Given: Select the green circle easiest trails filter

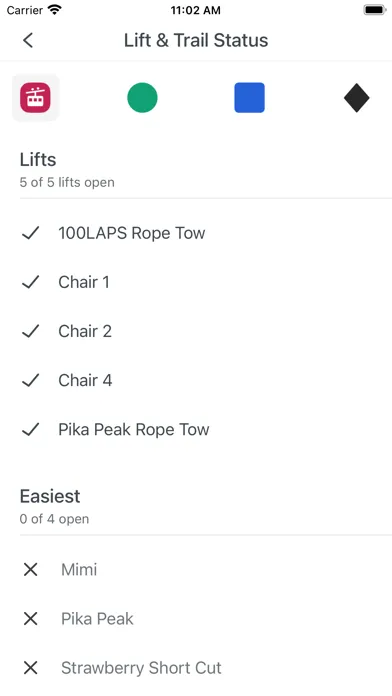Looking at the screenshot, I should point(143,98).
